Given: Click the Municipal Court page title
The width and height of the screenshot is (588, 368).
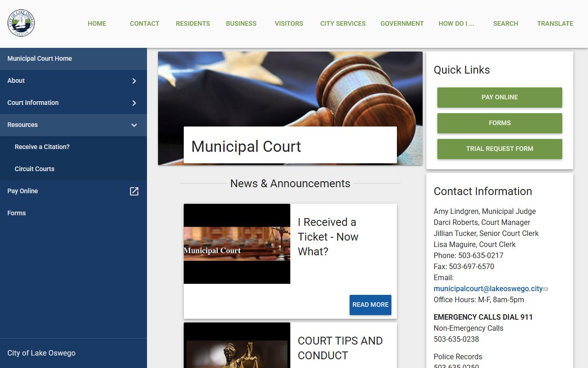Looking at the screenshot, I should (246, 147).
